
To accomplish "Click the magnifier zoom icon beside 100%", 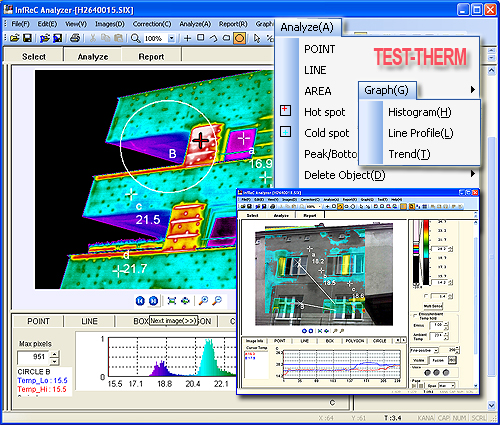I will [135, 38].
